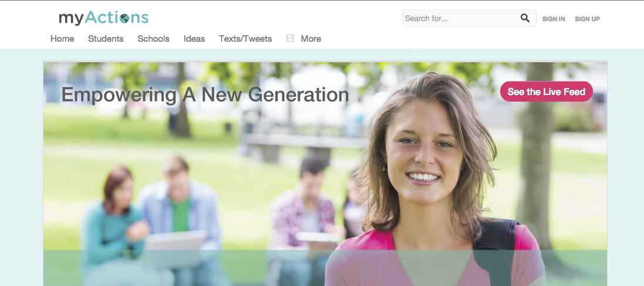Click the teal overlay band on banner
Screen dimensions: 644x286
[325, 268]
